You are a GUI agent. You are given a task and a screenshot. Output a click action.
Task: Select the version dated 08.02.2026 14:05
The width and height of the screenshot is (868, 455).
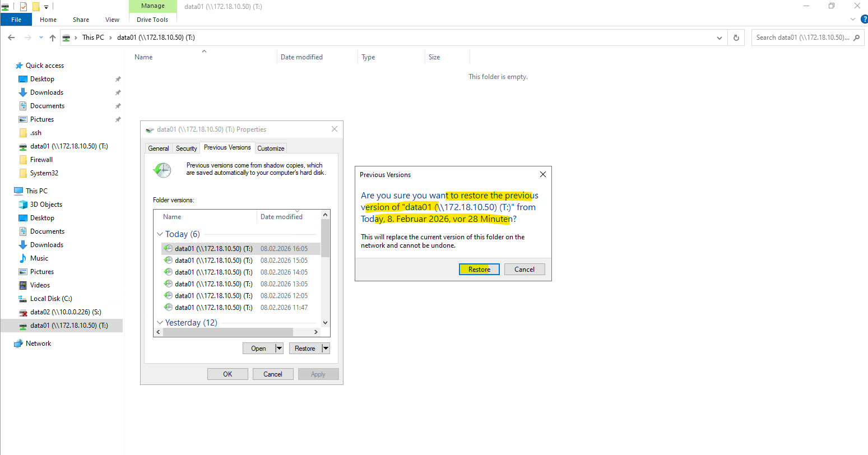[x=241, y=272]
